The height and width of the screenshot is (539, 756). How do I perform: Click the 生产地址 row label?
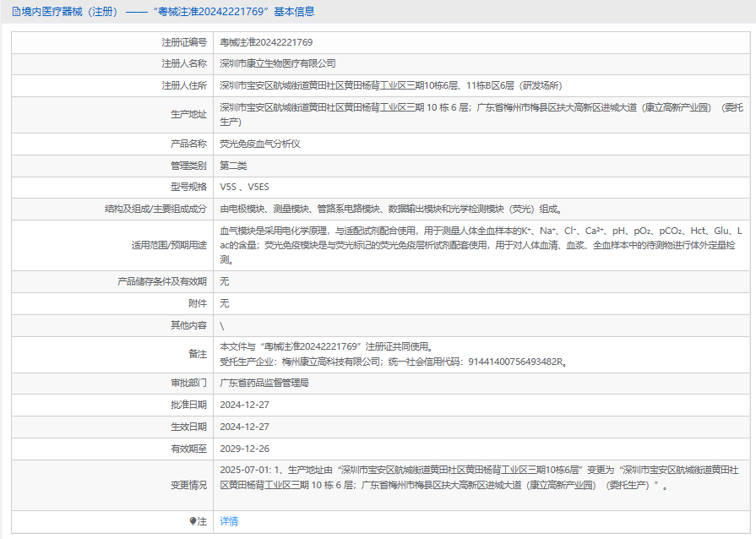tap(188, 114)
